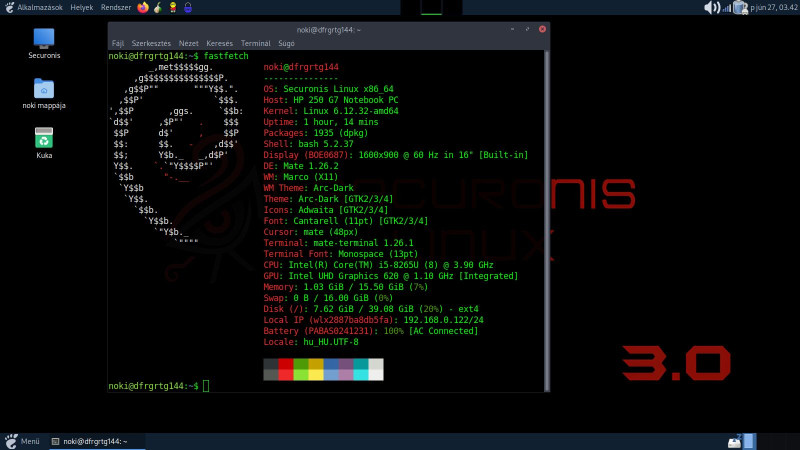Open the volume control speaker icon
The width and height of the screenshot is (800, 450).
[x=711, y=7]
